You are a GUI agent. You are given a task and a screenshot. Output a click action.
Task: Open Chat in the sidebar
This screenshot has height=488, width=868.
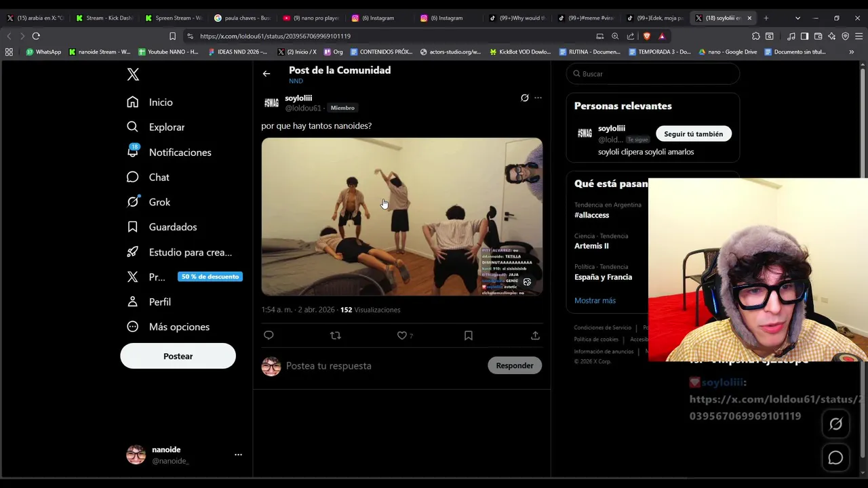(x=148, y=178)
